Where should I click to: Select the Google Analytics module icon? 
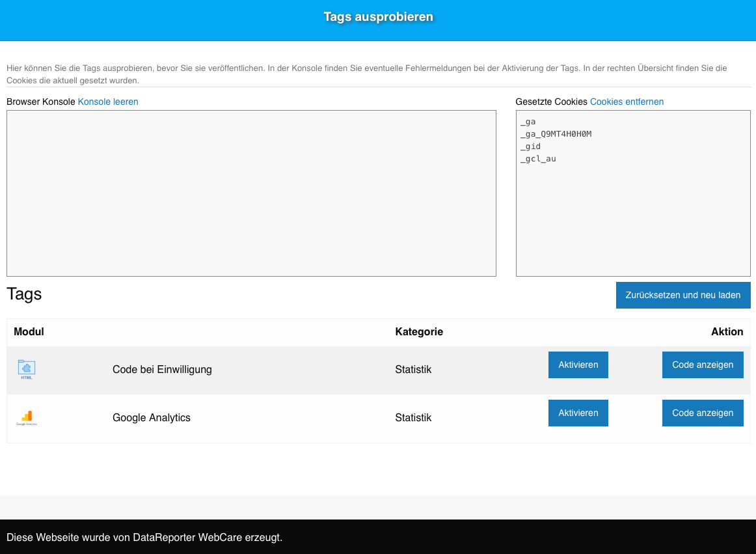(27, 417)
